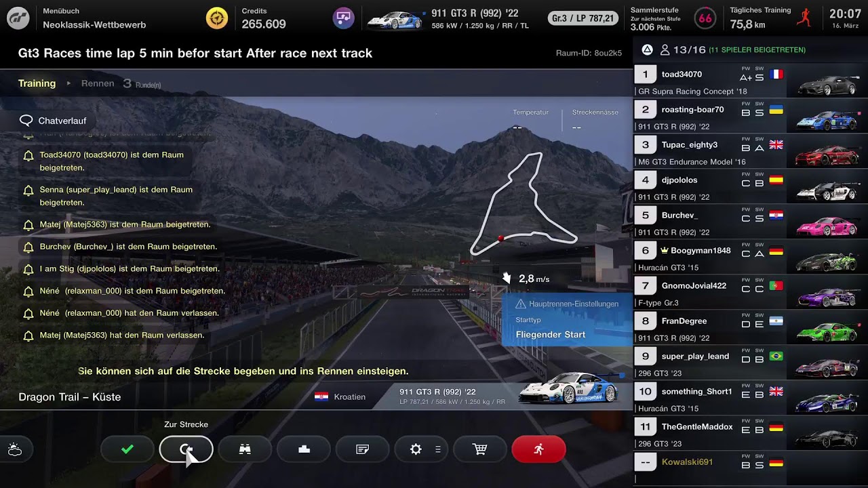Screen dimensions: 868x488
Task: Click the green checkmark ready button
Action: [x=127, y=449]
